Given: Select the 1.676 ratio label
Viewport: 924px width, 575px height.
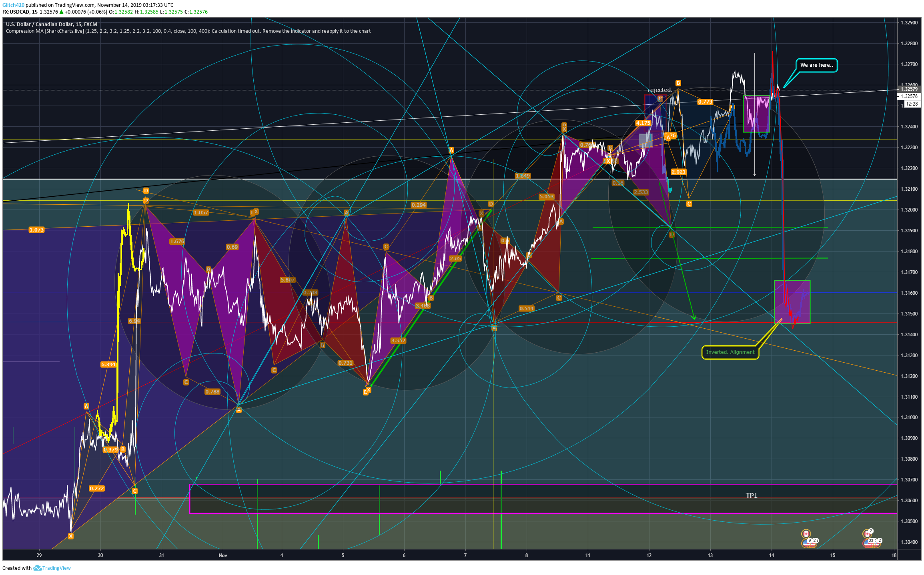Looking at the screenshot, I should pos(177,241).
